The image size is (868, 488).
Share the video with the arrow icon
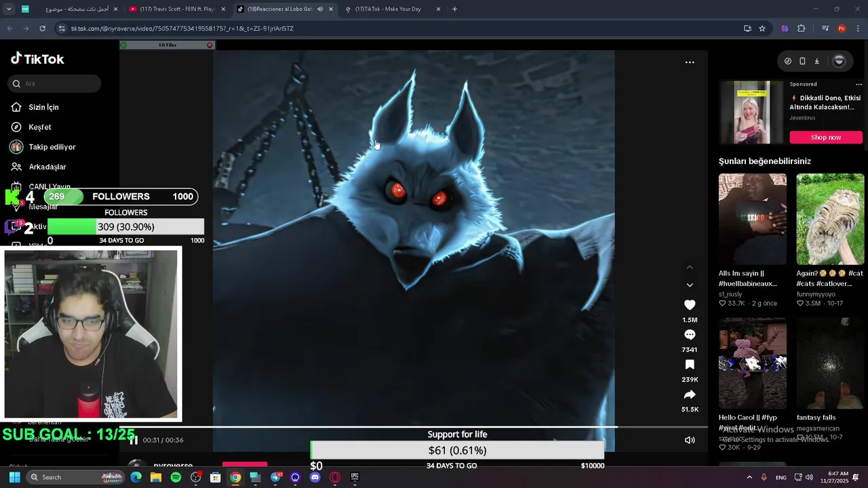pos(690,394)
